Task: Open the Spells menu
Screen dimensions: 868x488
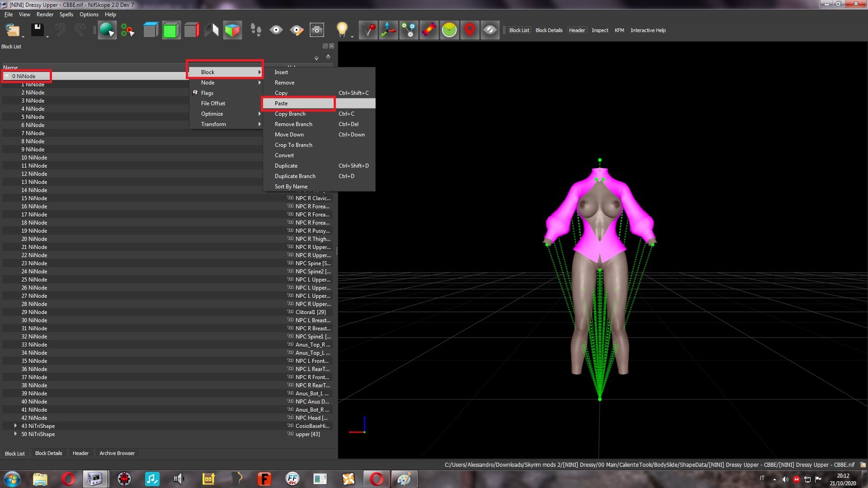Action: 66,14
